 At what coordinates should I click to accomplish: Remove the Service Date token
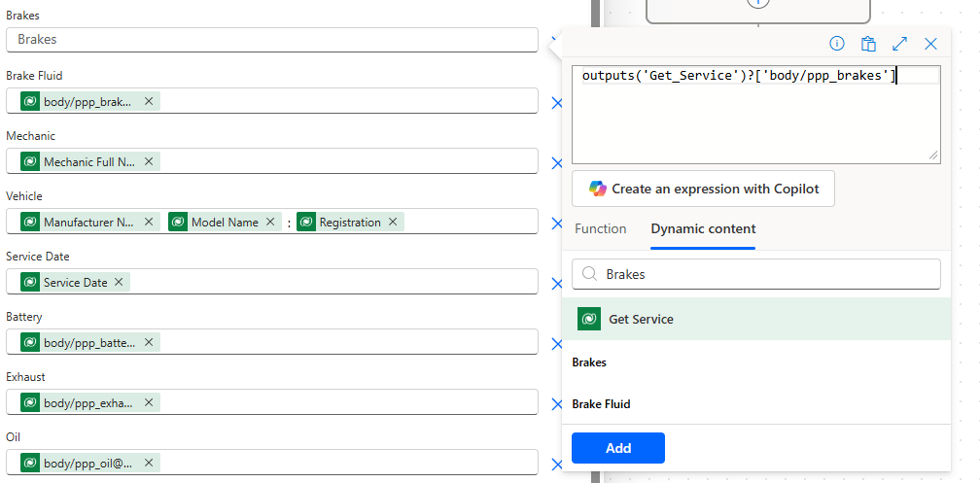(119, 283)
